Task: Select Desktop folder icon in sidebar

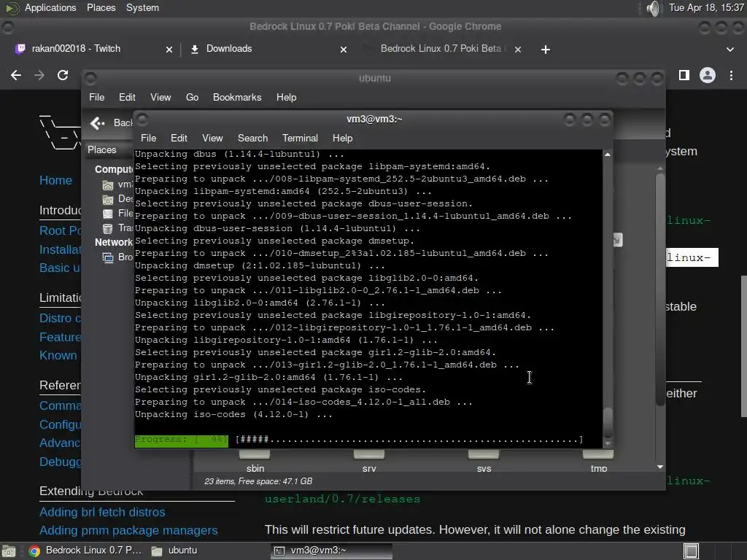Action: click(x=108, y=199)
